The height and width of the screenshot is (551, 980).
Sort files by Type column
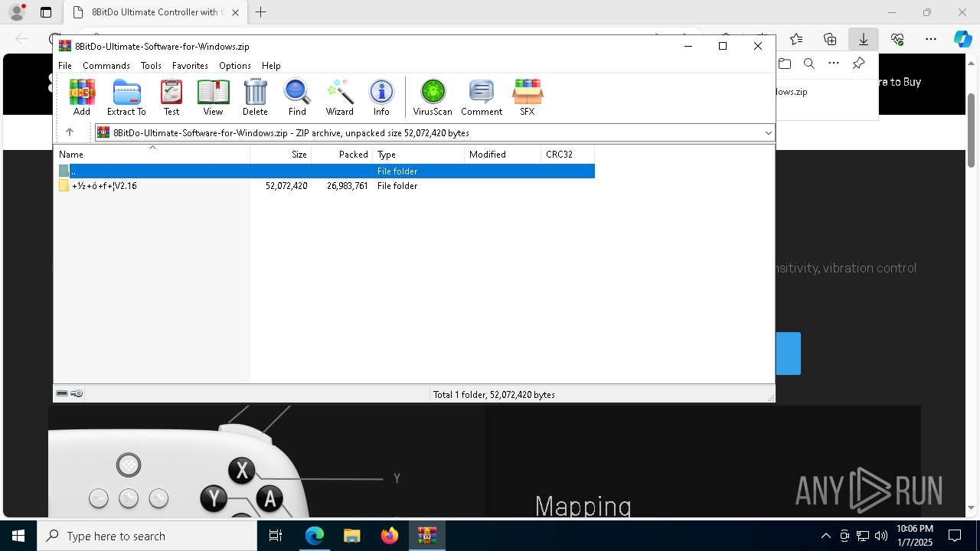(x=419, y=155)
